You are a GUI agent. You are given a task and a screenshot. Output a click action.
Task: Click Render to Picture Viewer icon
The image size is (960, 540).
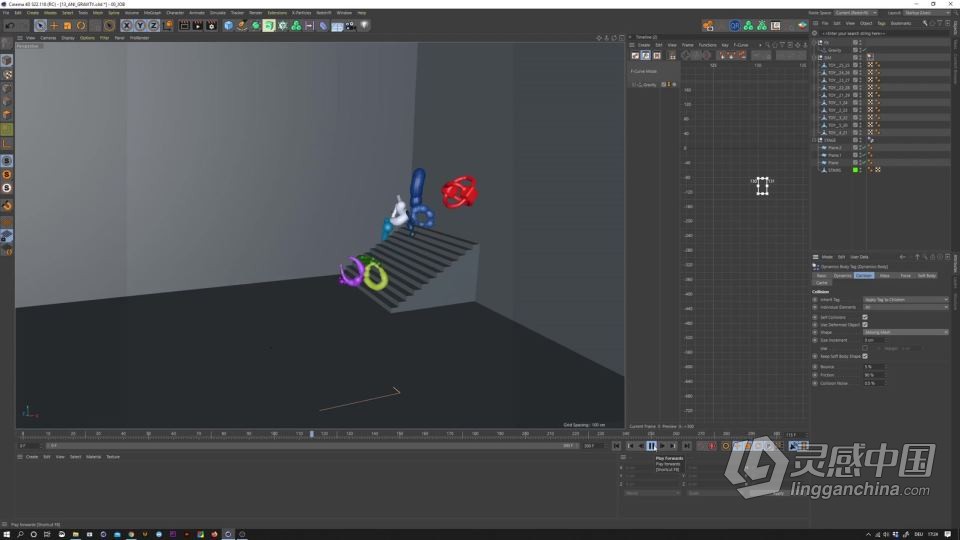pyautogui.click(x=198, y=26)
